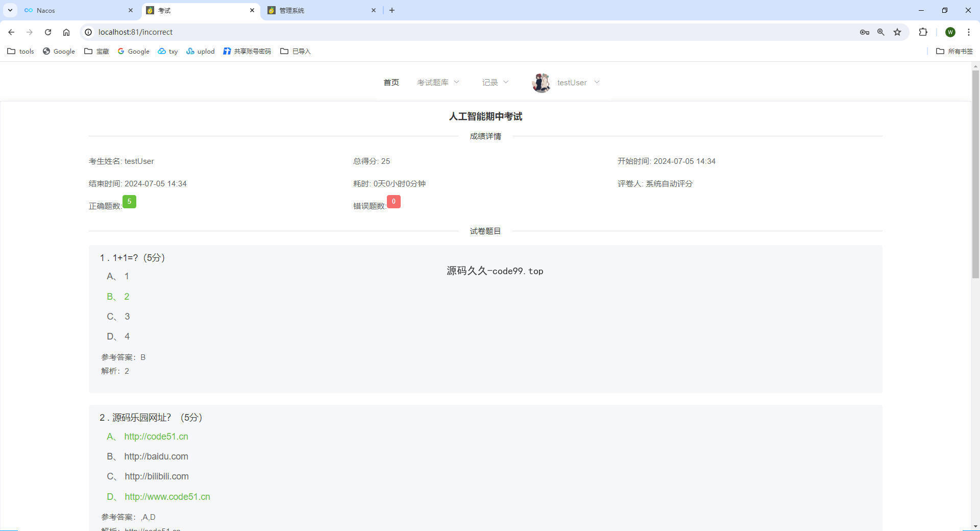Open the tab search dropdown arrow

click(10, 10)
